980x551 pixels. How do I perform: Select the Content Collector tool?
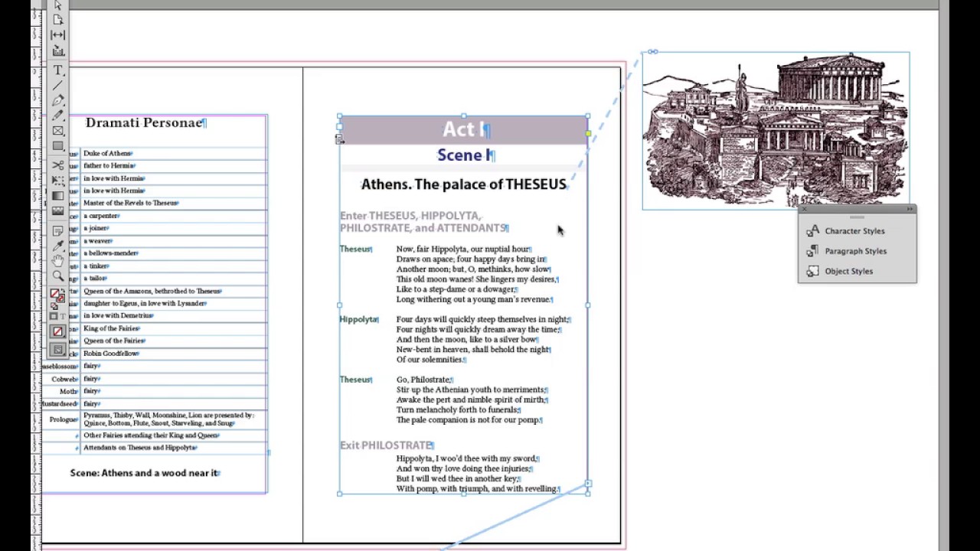58,51
